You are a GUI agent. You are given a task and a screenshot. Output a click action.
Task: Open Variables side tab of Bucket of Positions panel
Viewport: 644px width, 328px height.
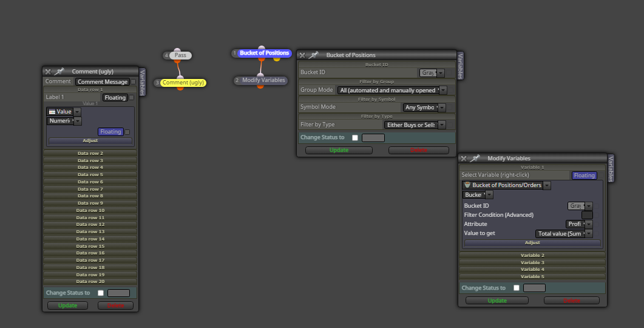460,66
